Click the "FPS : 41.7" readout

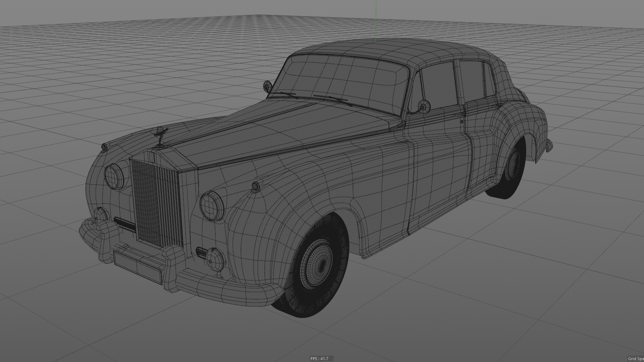[319, 359]
